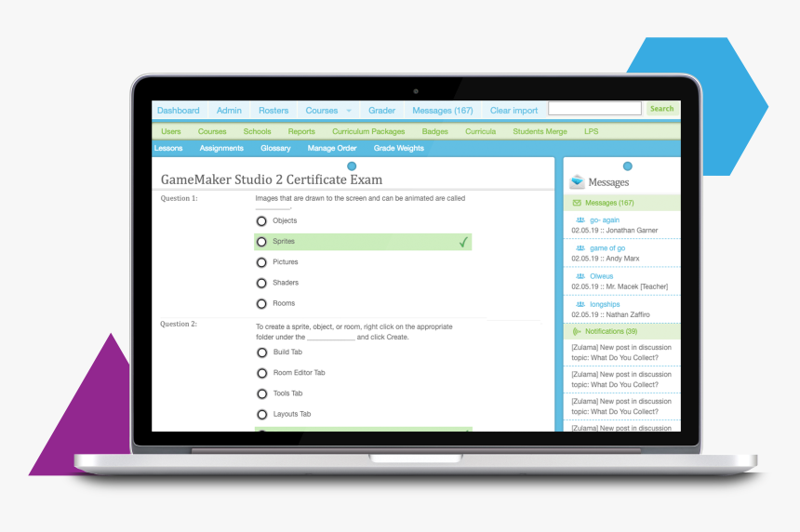Open the Courses tab in top bar
This screenshot has height=532, width=800.
(x=322, y=110)
